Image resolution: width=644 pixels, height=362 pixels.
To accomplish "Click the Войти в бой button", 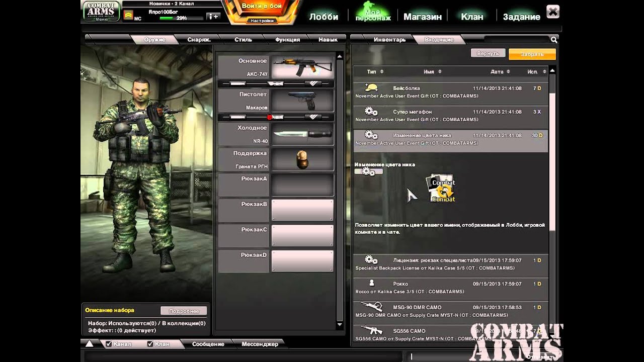I will coord(262,6).
